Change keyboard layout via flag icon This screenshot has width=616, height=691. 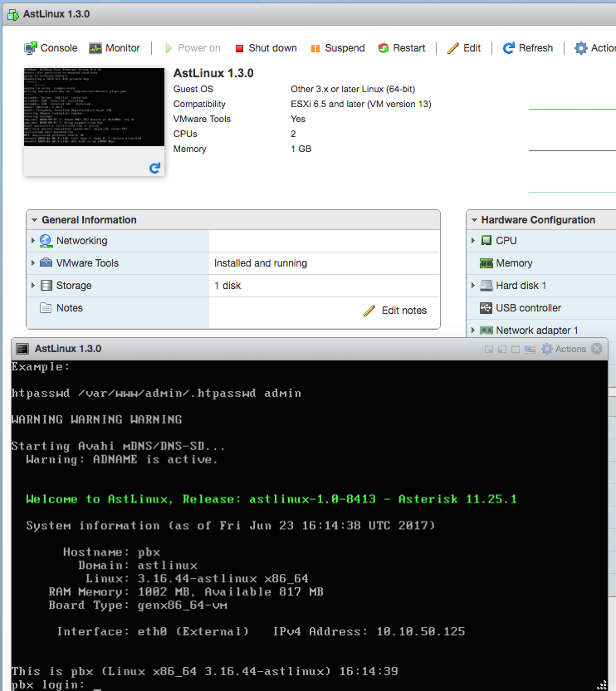pos(530,350)
